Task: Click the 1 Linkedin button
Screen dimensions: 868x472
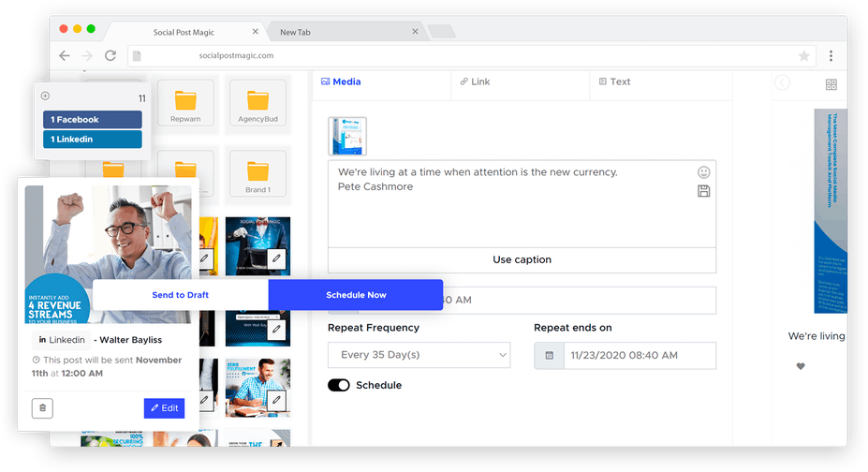Action: (93, 140)
